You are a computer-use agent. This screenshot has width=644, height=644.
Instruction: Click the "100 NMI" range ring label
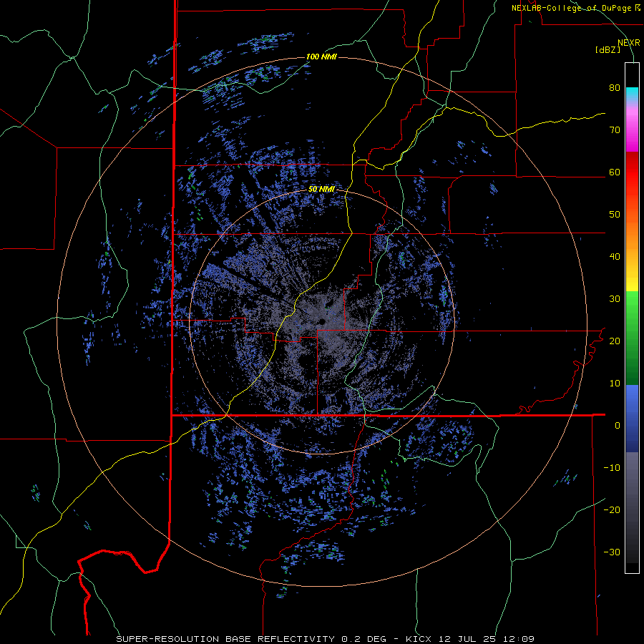(321, 57)
